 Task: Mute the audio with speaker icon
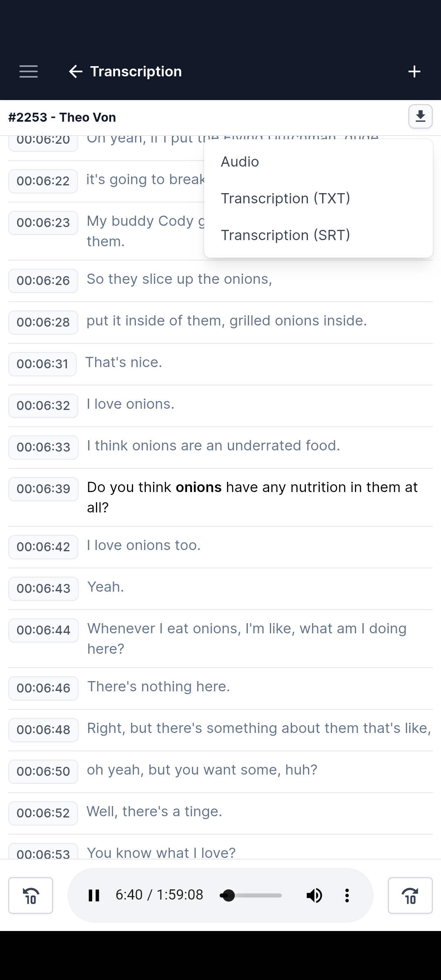[314, 895]
